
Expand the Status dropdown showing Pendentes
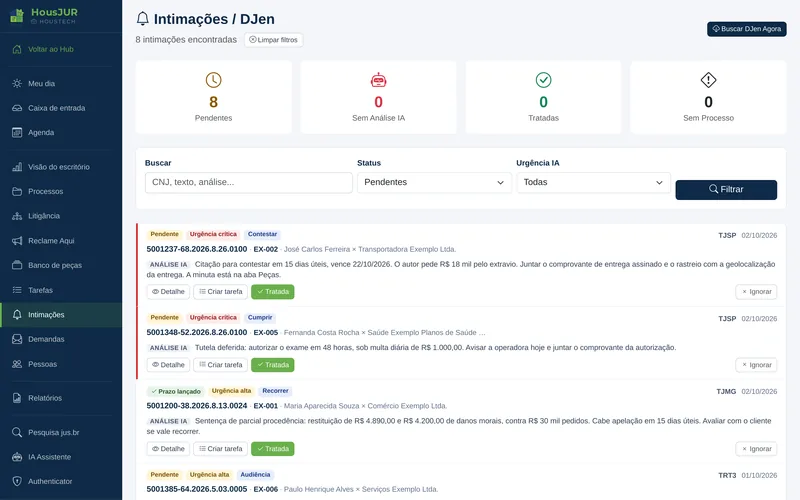434,183
